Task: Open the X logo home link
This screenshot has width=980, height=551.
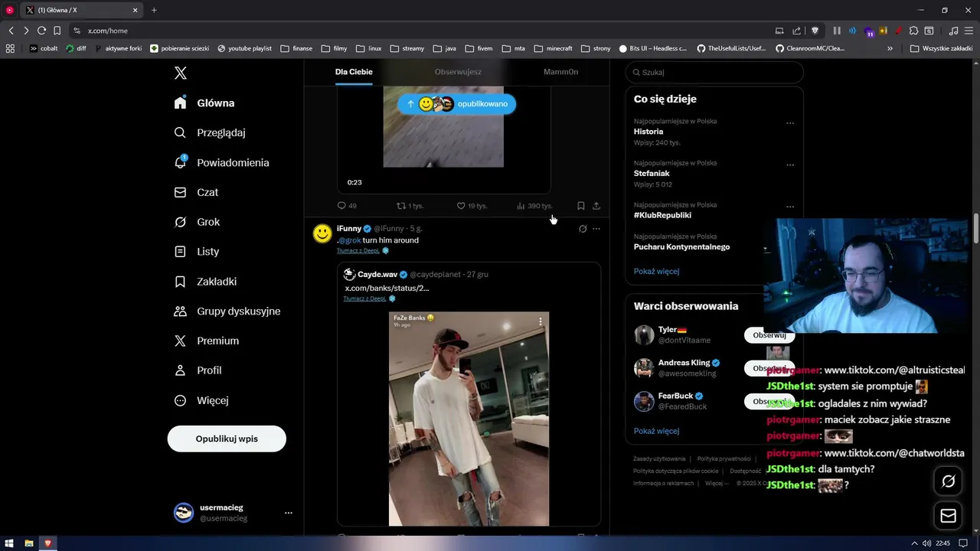Action: pos(181,73)
